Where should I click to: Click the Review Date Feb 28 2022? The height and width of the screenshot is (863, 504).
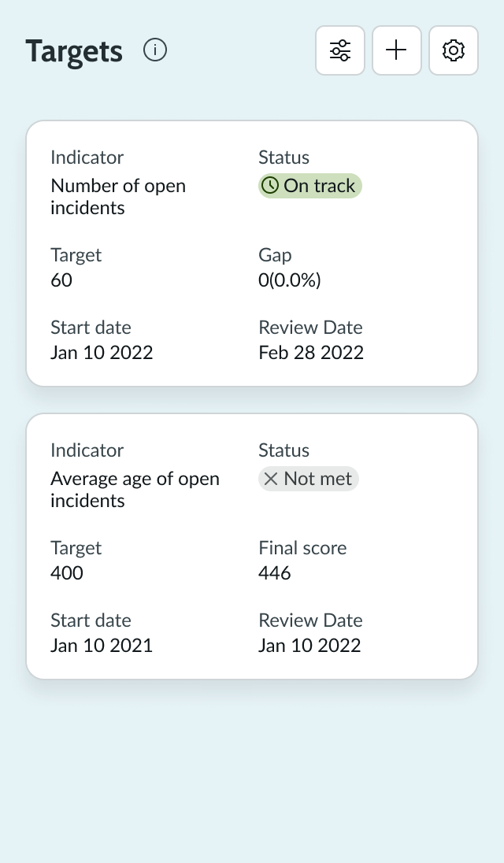(x=311, y=352)
